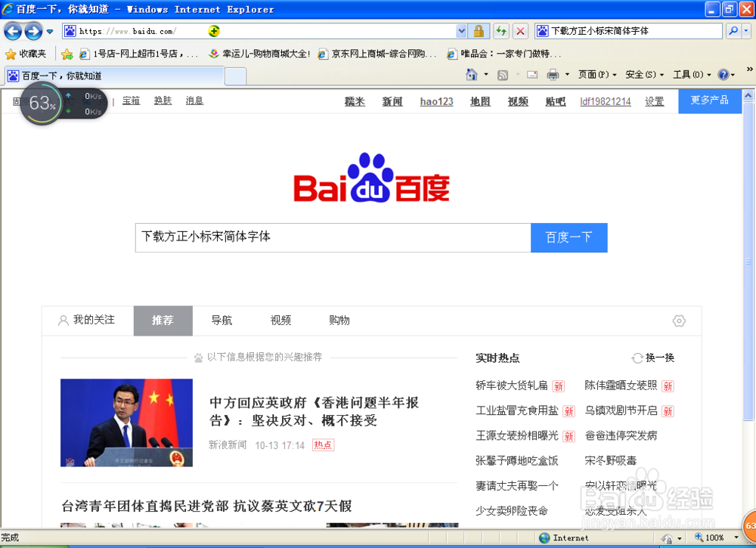Open the zoom level 100% dropdown arrow
The image size is (756, 548).
pos(736,537)
